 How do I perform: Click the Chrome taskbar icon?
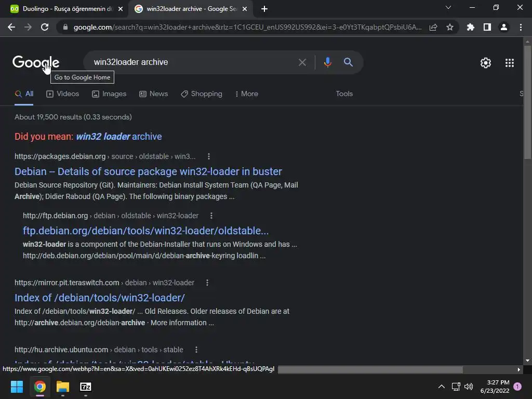[39, 387]
